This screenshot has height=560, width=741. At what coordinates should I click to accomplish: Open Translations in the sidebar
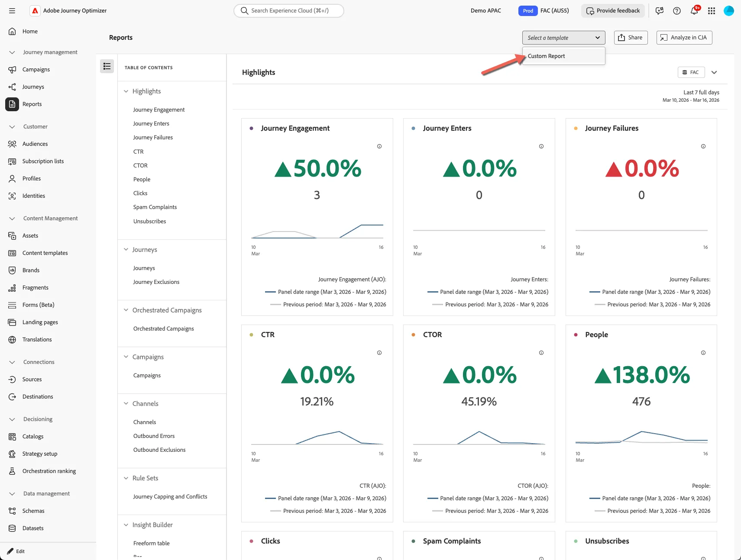click(37, 339)
